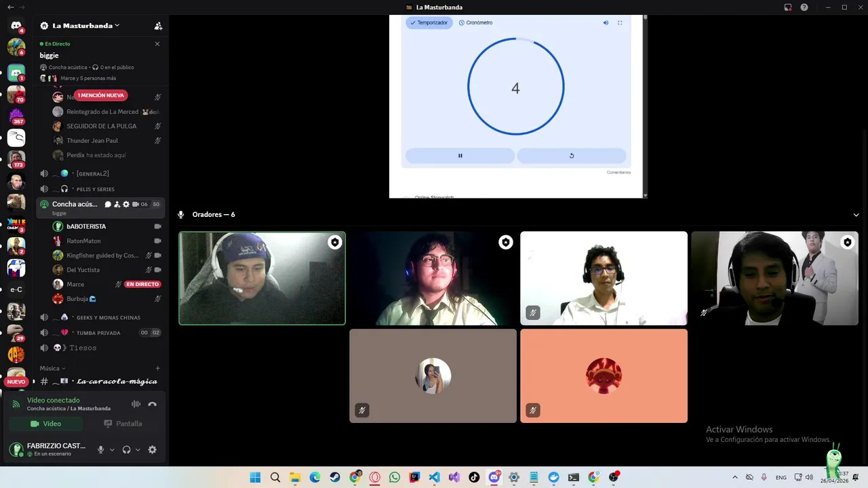Open user settings gear icon

pos(152,449)
